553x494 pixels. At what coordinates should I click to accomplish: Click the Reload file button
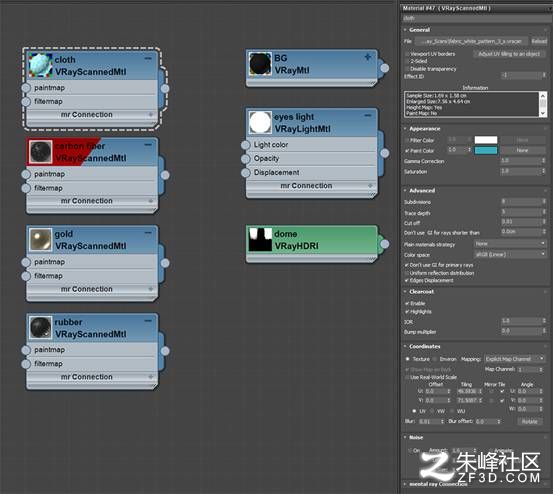539,41
